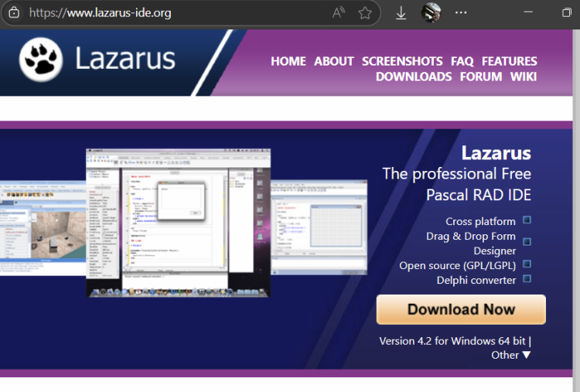The height and width of the screenshot is (392, 580).
Task: Click the square bullet beside Delphi converter
Action: coord(527,278)
